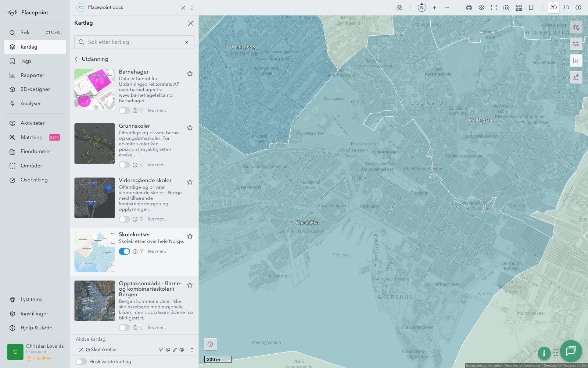Reorder Skolekretser with up-down arrow handle

[x=192, y=350]
